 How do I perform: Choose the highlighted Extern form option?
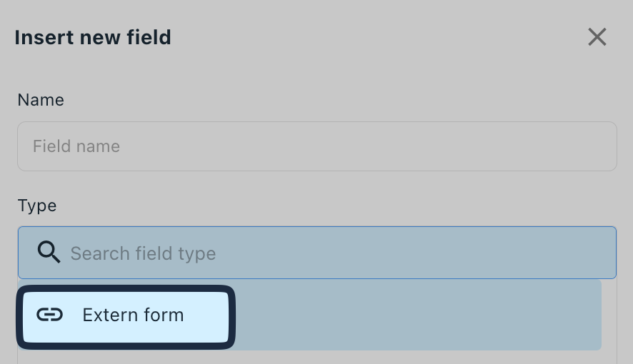(126, 317)
